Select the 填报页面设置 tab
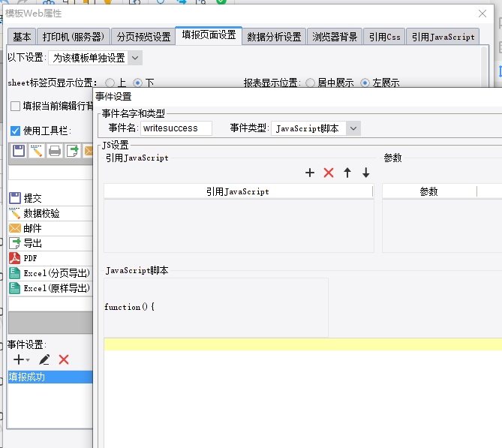The width and height of the screenshot is (502, 448). 209,35
